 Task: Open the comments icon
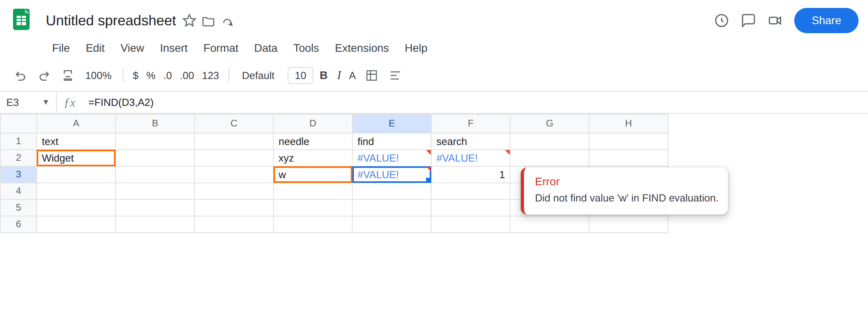pos(748,21)
